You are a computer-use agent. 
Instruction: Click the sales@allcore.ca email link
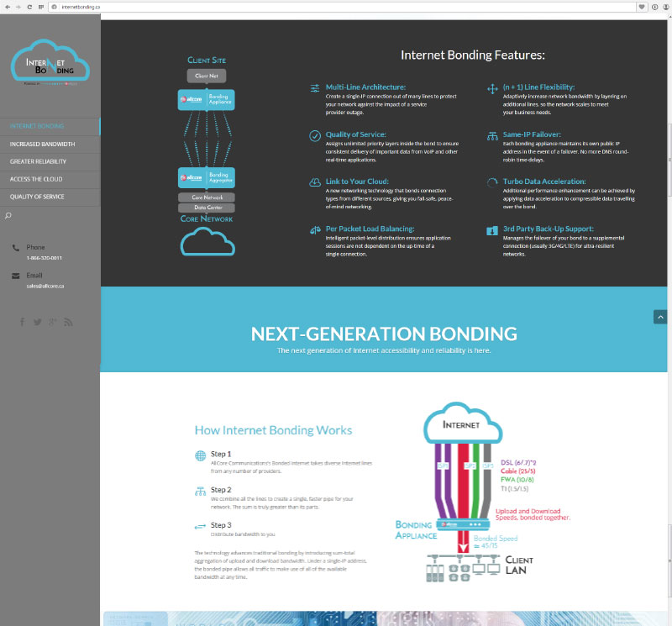[45, 286]
